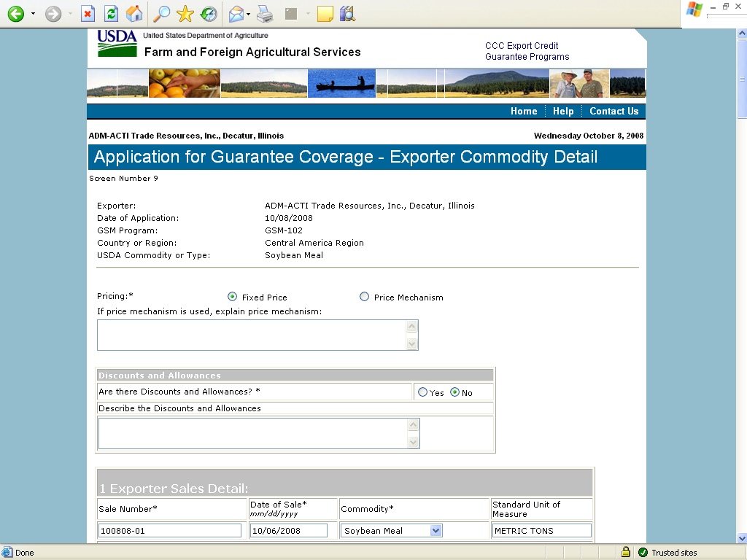Click the yellow note toolbar icon
The width and height of the screenshot is (747, 560).
click(325, 15)
